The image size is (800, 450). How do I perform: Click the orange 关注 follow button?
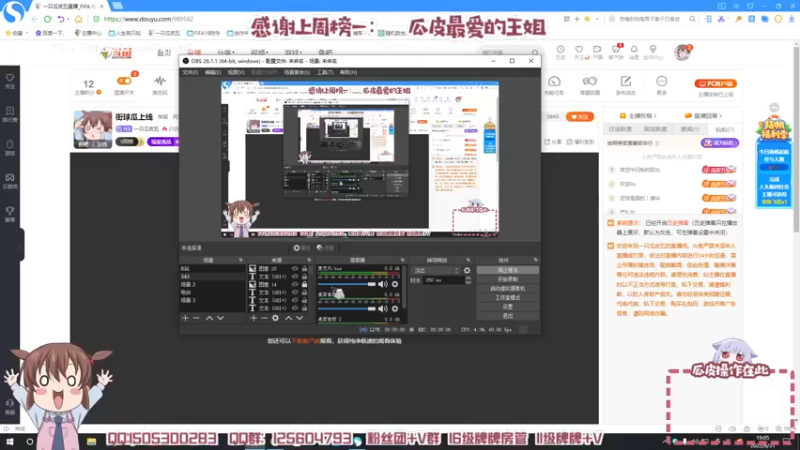[x=580, y=117]
